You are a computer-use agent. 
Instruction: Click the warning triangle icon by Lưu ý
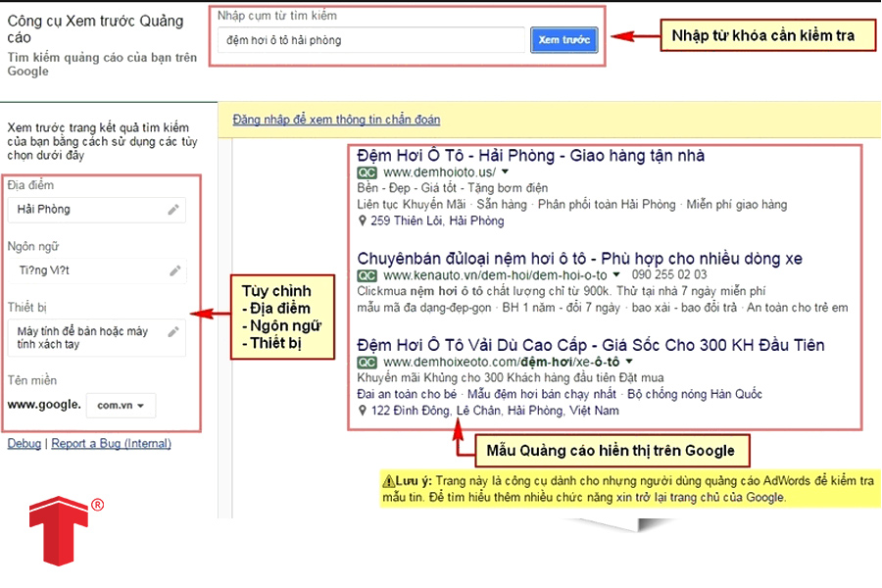(x=389, y=481)
